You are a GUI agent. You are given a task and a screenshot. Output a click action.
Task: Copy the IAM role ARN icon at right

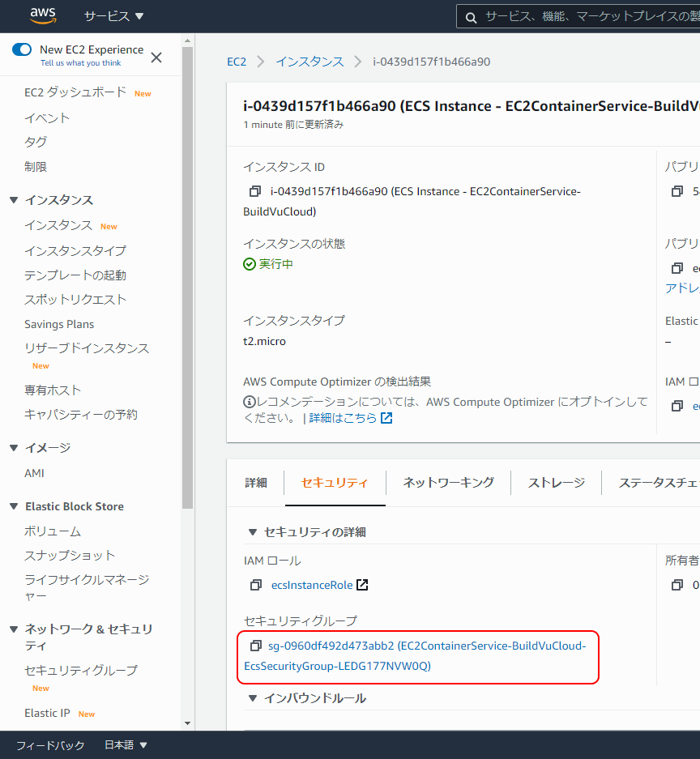click(677, 406)
